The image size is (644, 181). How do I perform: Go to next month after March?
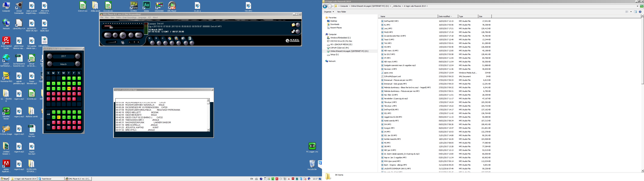(x=78, y=64)
